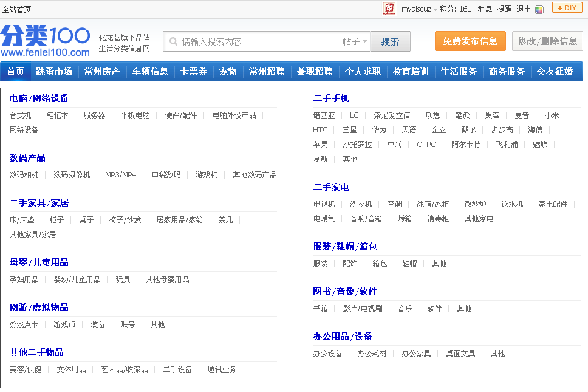Click the 游戏点卡 link
Image resolution: width=588 pixels, height=392 pixels.
coord(24,325)
